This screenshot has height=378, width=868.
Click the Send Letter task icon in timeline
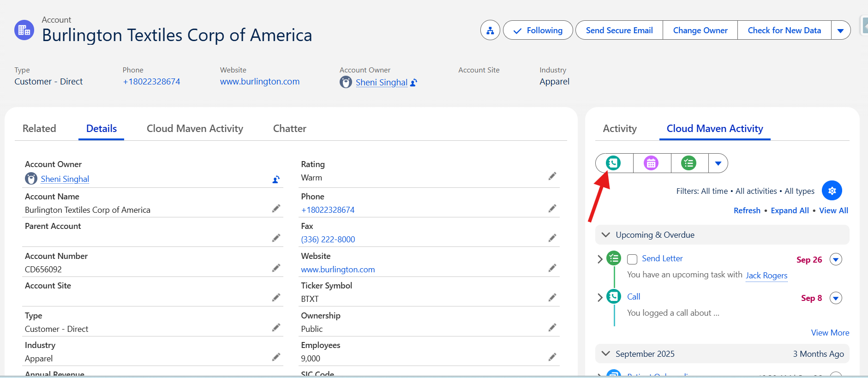point(614,258)
